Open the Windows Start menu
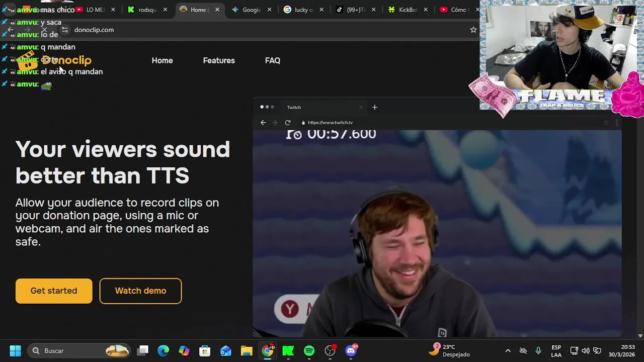 15,350
